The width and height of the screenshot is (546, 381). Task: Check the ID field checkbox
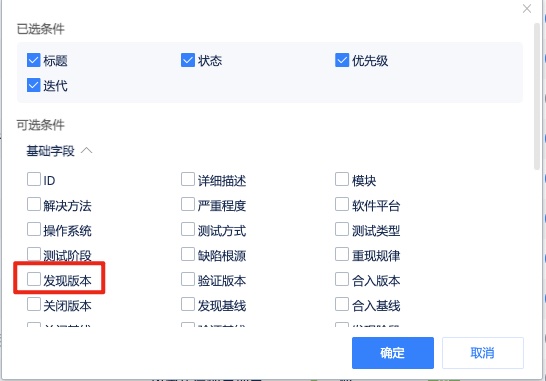pyautogui.click(x=34, y=179)
